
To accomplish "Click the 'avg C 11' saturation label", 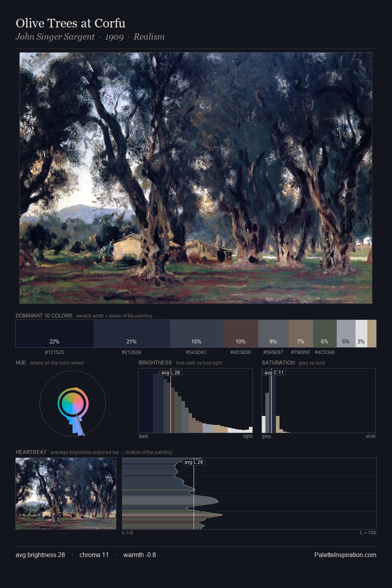I will pos(274,373).
